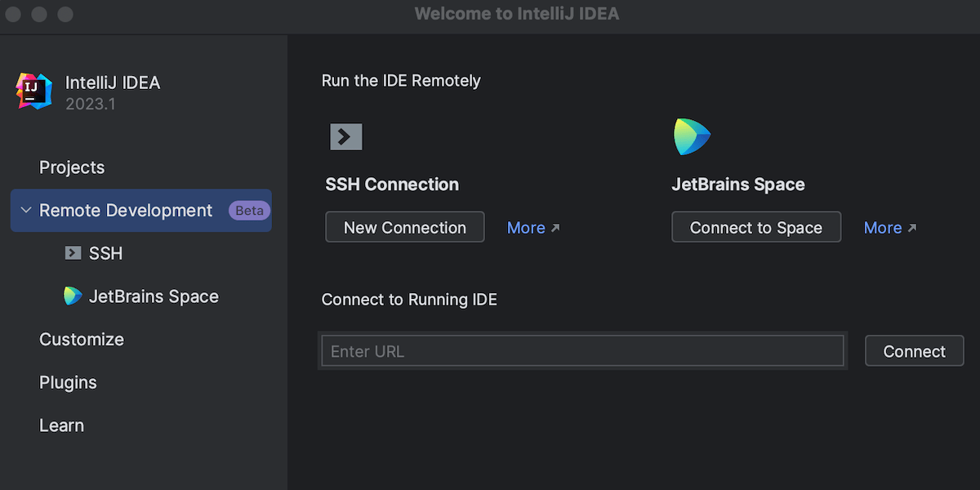Image resolution: width=980 pixels, height=490 pixels.
Task: Collapse the Remote Development chevron
Action: tap(25, 211)
